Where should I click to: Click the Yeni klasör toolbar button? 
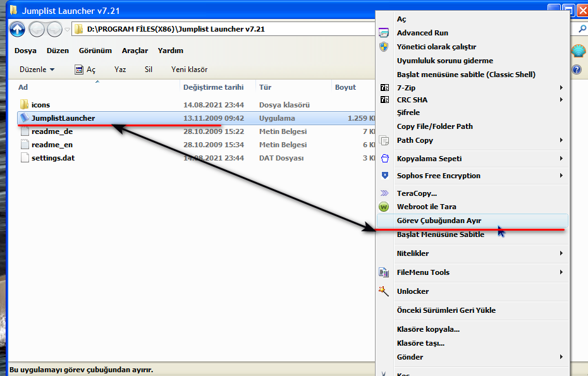(x=190, y=70)
